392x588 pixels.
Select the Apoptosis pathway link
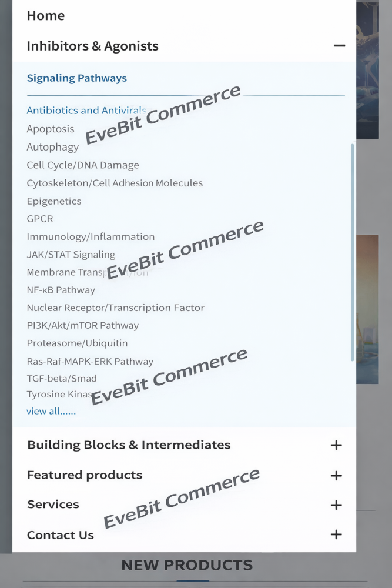coord(51,129)
